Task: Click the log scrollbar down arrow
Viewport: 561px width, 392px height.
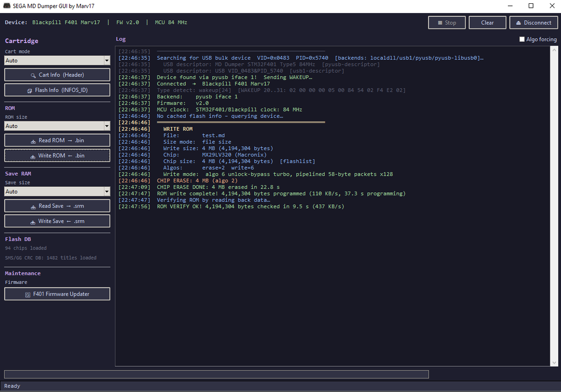Action: point(554,362)
